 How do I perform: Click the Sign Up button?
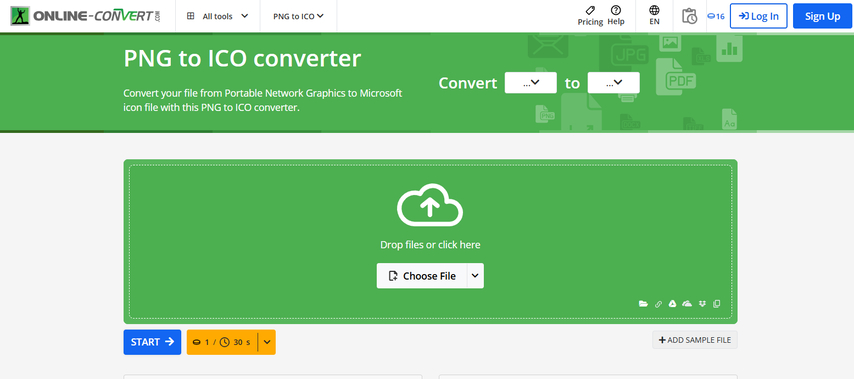coord(822,16)
